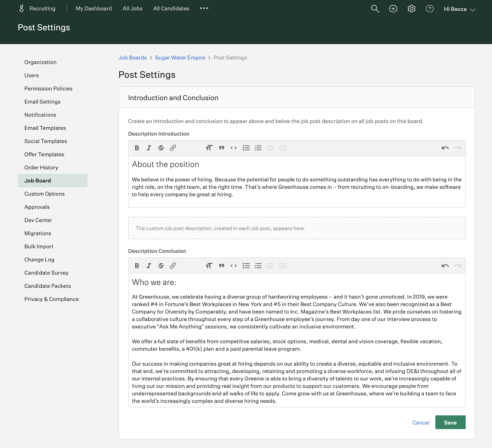The height and width of the screenshot is (448, 492).
Task: Insert bulleted list in Conclusion toolbar
Action: (246, 266)
